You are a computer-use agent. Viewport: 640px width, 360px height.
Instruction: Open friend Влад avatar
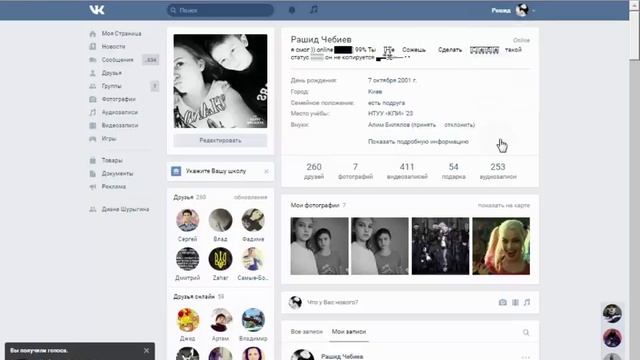(220, 220)
